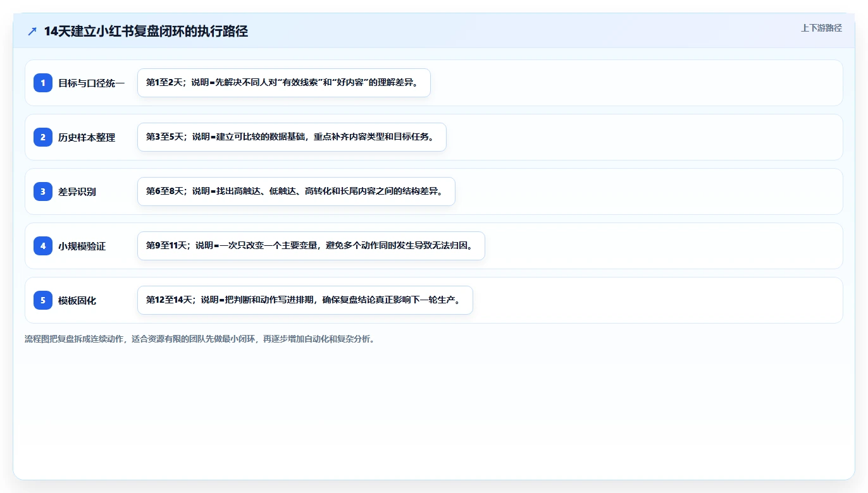Screen dimensions: 868x493
Task: Select the step 1 number badge
Action: [x=43, y=83]
